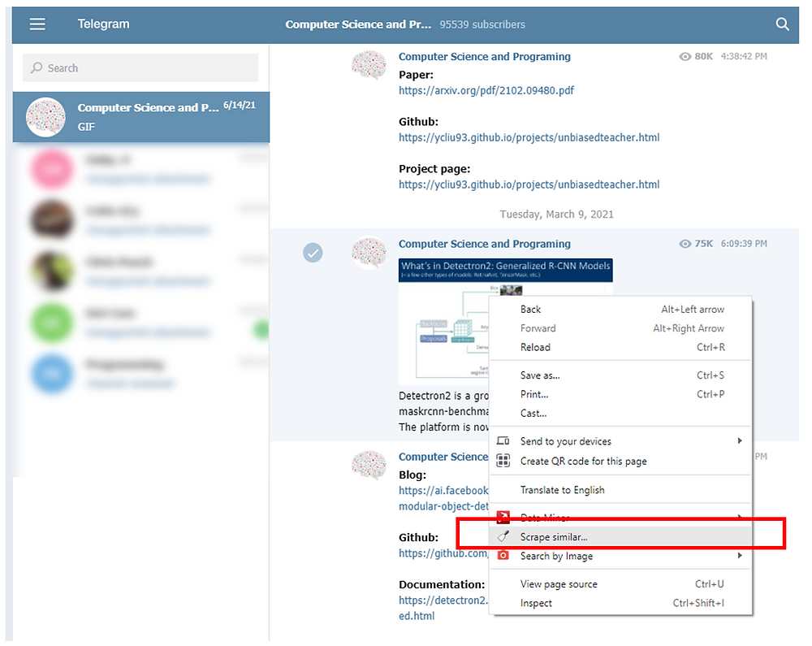Click the Search chats input field
The image size is (812, 646).
tap(140, 68)
